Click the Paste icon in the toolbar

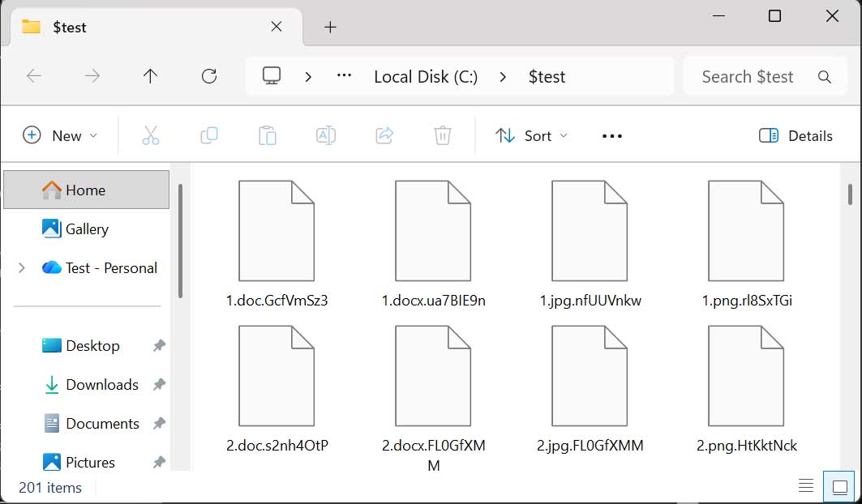tap(267, 135)
